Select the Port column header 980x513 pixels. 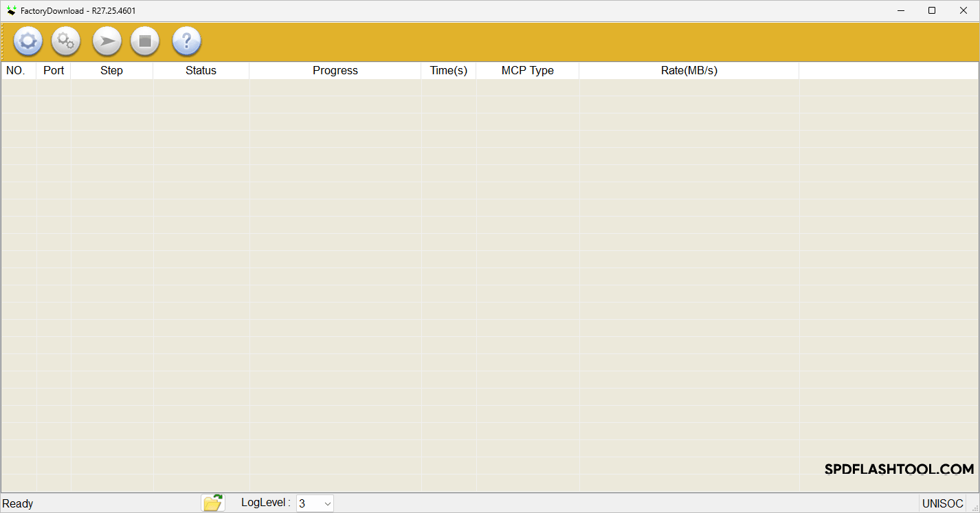point(54,70)
